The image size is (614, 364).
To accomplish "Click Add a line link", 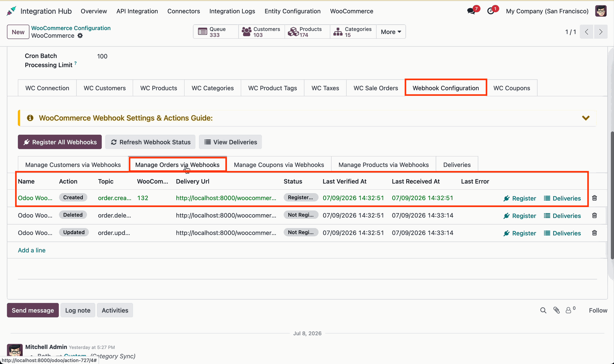I will coord(32,250).
